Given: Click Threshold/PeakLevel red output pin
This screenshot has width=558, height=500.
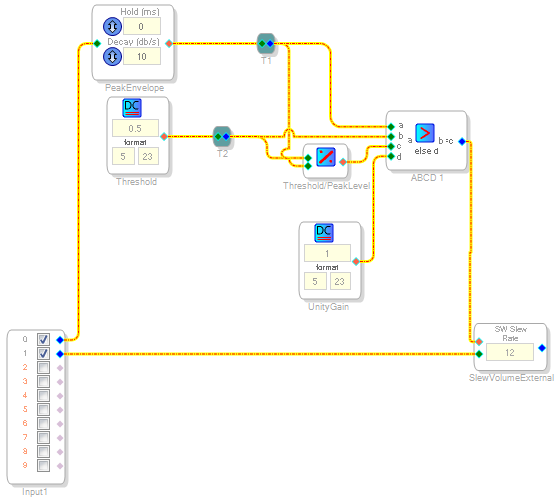Looking at the screenshot, I should tap(343, 162).
